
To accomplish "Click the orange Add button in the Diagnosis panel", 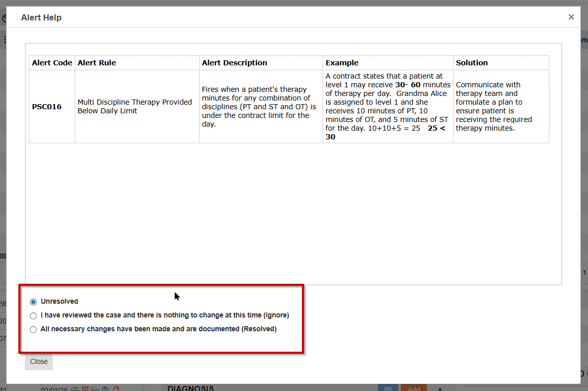I will click(414, 388).
